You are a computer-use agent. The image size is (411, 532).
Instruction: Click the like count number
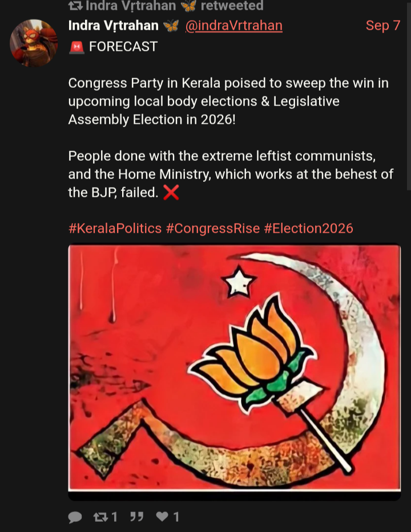[x=176, y=517]
